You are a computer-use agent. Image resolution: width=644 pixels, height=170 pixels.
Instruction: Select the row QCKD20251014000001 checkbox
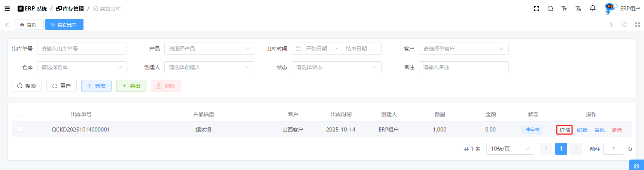tap(19, 129)
